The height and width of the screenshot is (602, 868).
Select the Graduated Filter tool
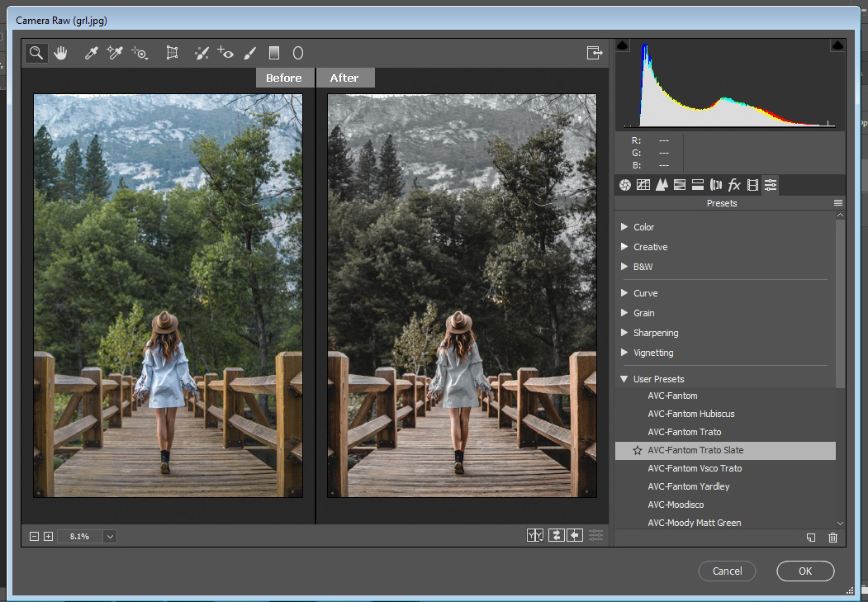pos(274,53)
